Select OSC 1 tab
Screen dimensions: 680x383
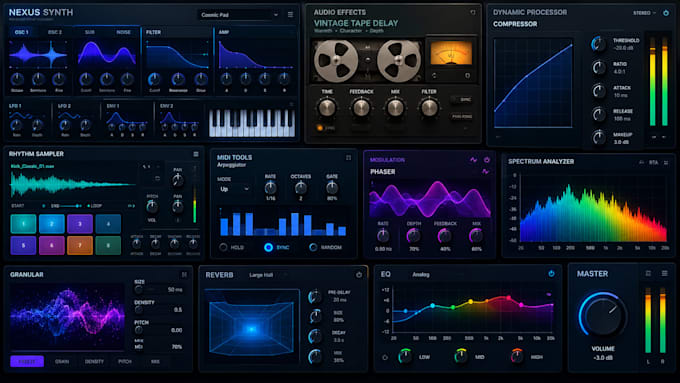point(21,32)
